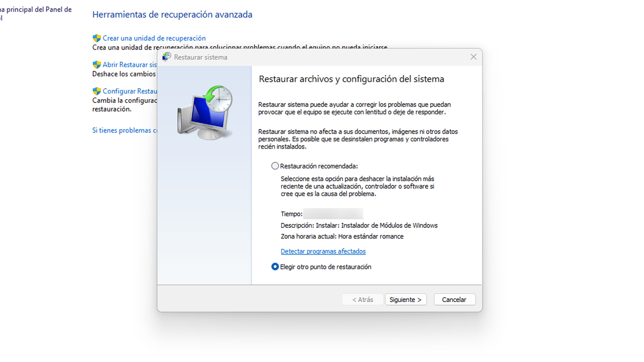This screenshot has width=644, height=362.
Task: Click the paragraph starting Restaurar sistema no afecta
Action: pos(358,139)
